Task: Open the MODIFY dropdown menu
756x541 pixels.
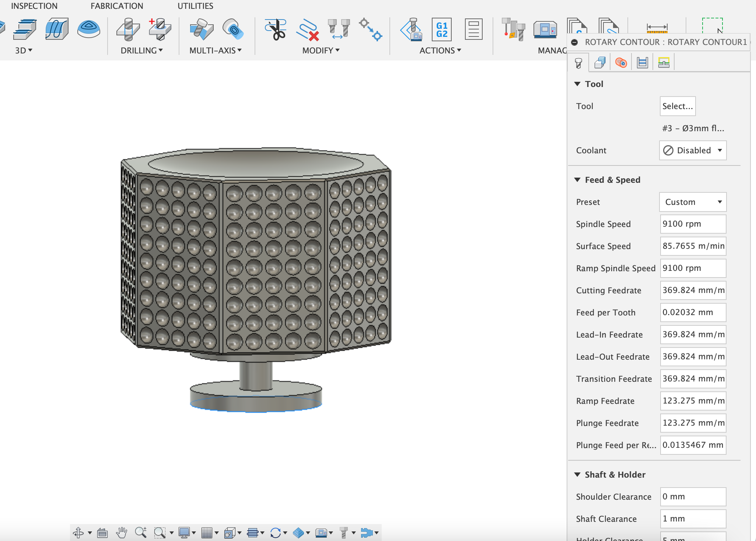Action: [x=321, y=50]
